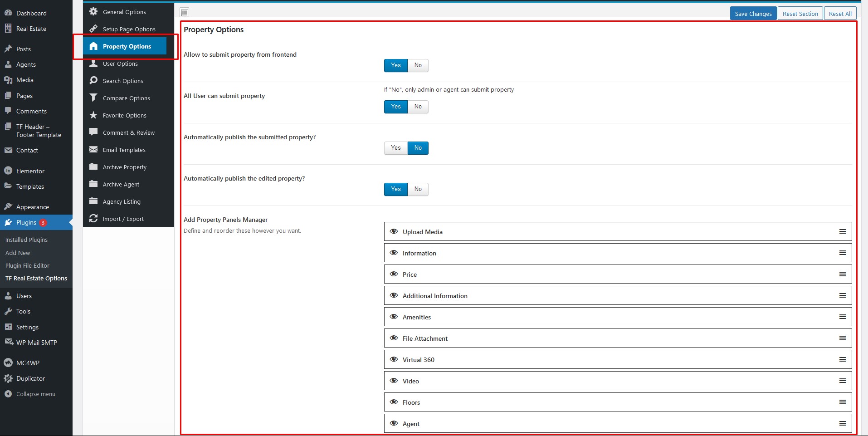Toggle visibility eye of Upload Media panel

(394, 231)
